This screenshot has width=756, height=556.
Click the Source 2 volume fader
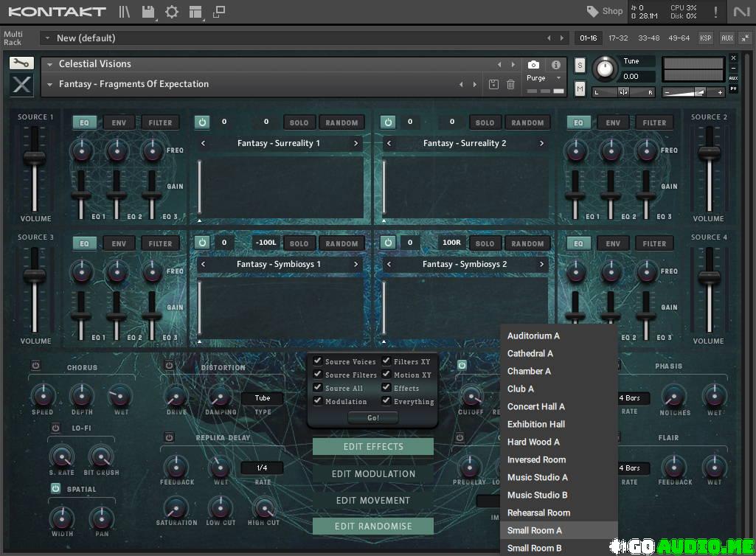(710, 153)
